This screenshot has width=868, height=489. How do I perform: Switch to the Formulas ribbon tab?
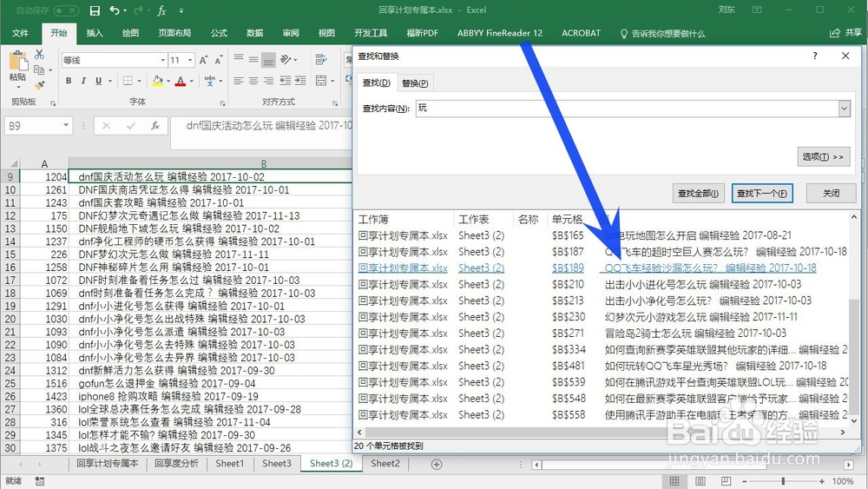220,33
